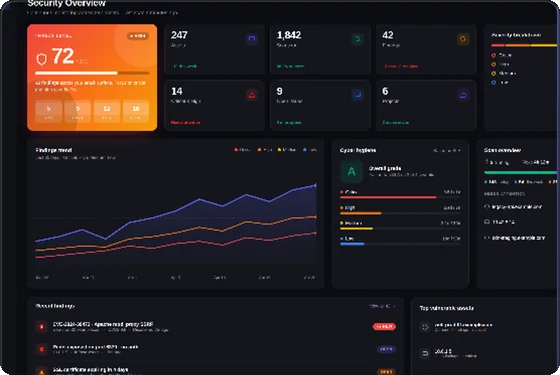Click the mini counter box showing 18
The image size is (560, 375).
[x=136, y=111]
